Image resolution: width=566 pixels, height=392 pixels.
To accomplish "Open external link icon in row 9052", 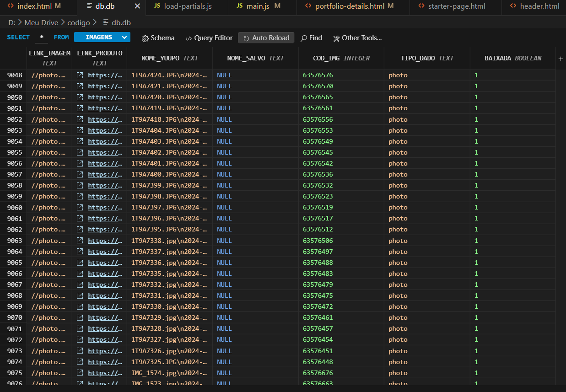I will point(80,119).
